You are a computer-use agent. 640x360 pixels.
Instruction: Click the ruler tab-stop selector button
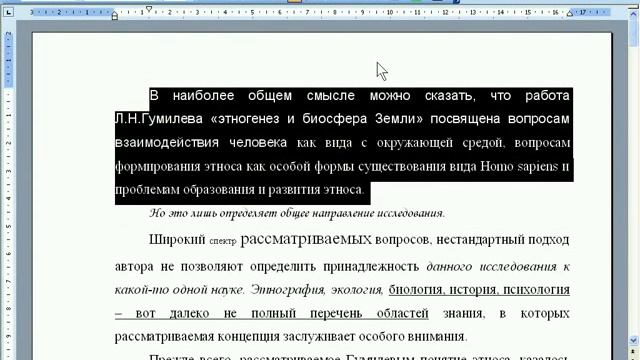click(8, 12)
